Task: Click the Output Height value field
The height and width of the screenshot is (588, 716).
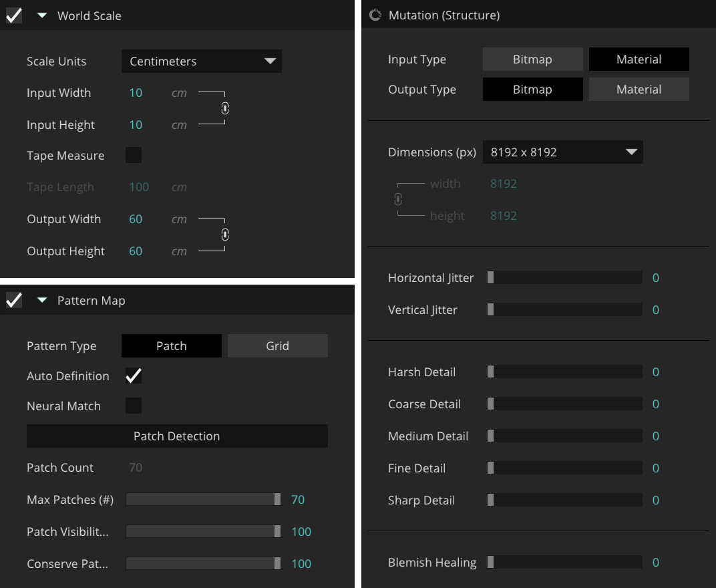Action: coord(136,251)
